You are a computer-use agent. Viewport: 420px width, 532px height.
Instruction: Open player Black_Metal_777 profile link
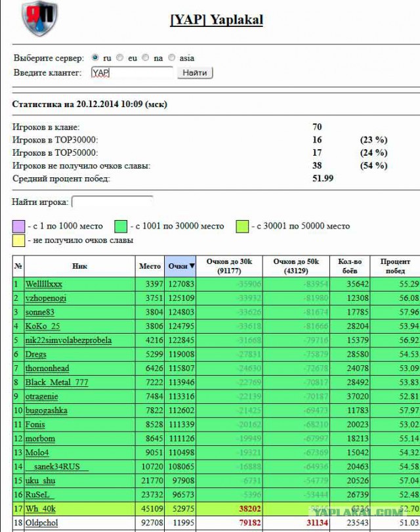pyautogui.click(x=56, y=382)
